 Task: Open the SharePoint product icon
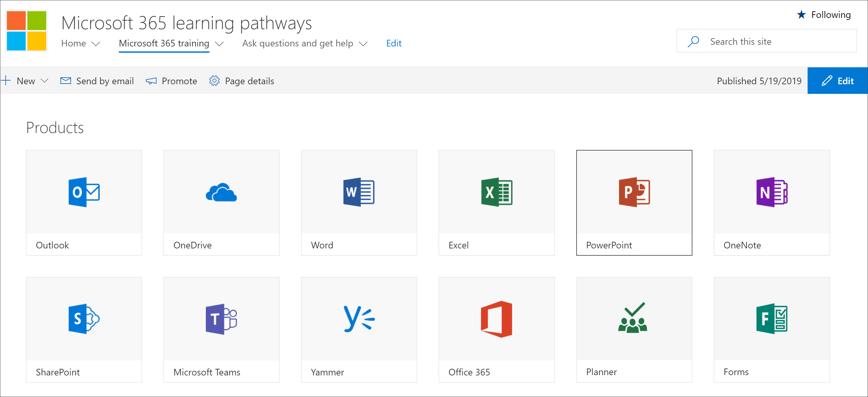(84, 319)
